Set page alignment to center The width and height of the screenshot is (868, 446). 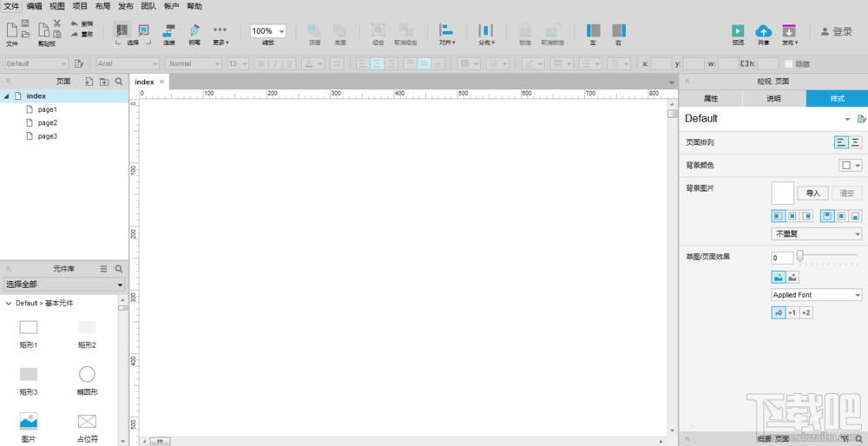coord(855,142)
